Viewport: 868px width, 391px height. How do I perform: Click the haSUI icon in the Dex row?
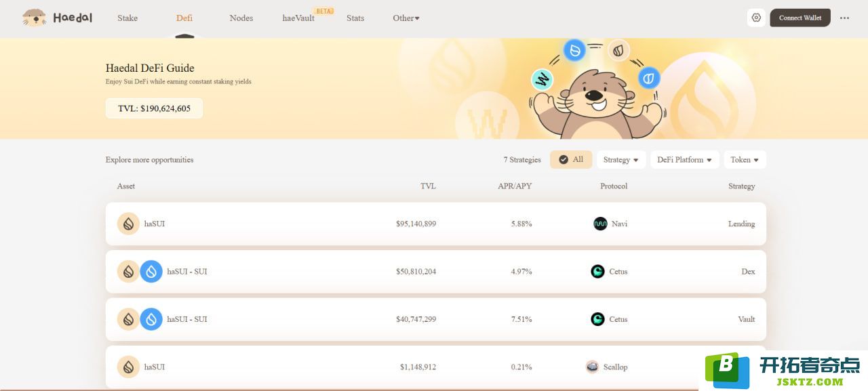[128, 272]
